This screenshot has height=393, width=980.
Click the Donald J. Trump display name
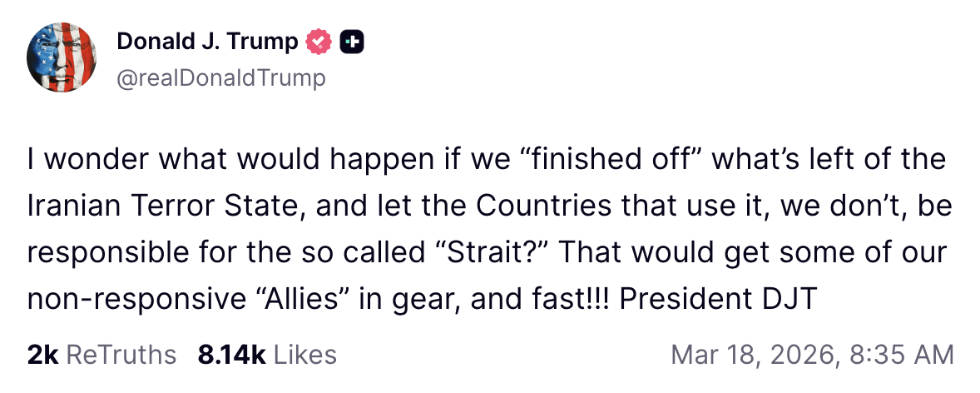click(x=207, y=41)
